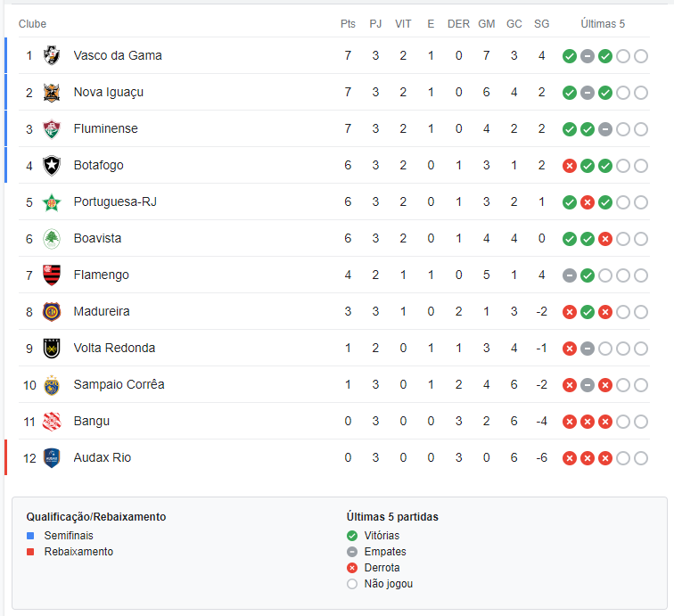Click Botafogo's first result, the red loss icon
The width and height of the screenshot is (674, 616).
[570, 166]
